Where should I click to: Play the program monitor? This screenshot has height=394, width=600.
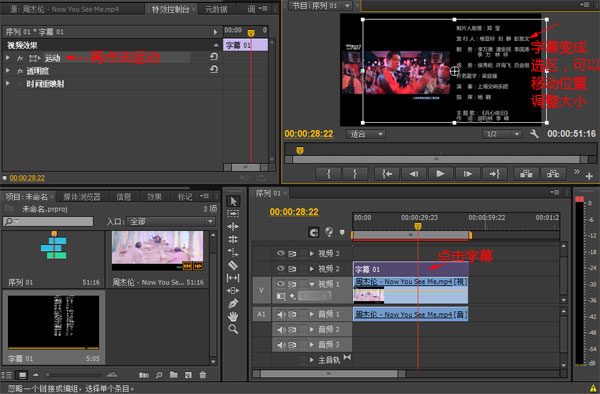(x=440, y=174)
